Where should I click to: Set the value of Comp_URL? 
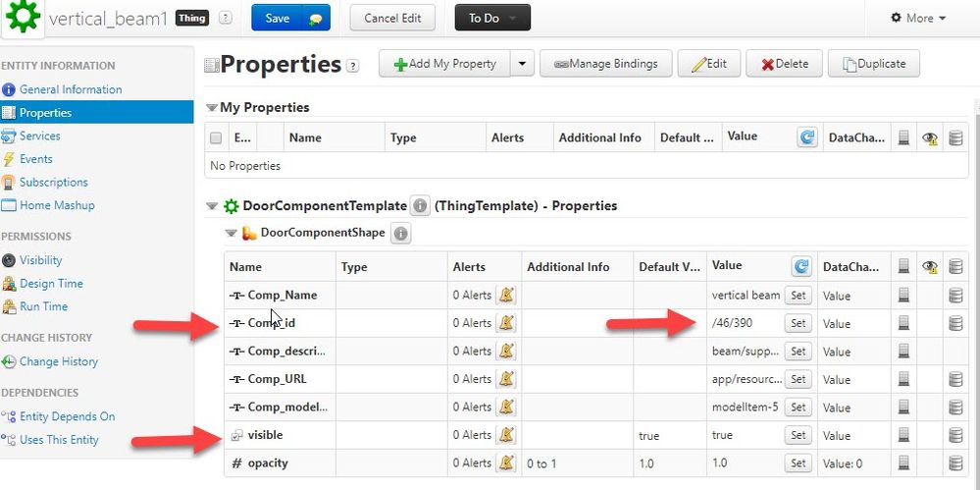pyautogui.click(x=799, y=379)
